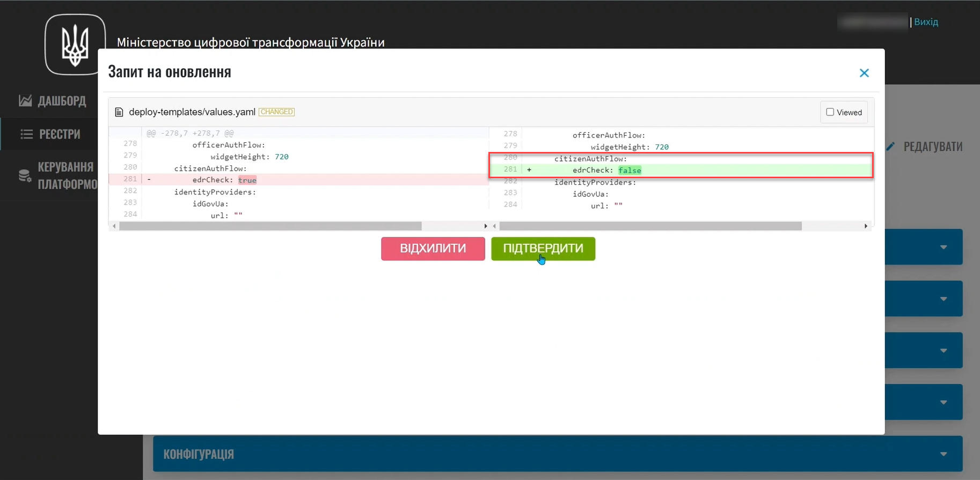Click the Реєстри list icon
980x480 pixels.
[x=26, y=134]
